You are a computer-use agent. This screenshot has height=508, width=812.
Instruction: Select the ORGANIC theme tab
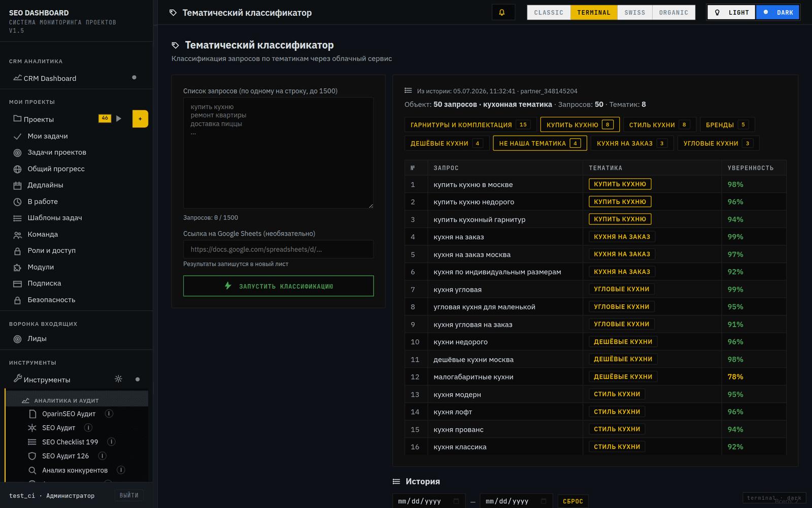click(673, 12)
